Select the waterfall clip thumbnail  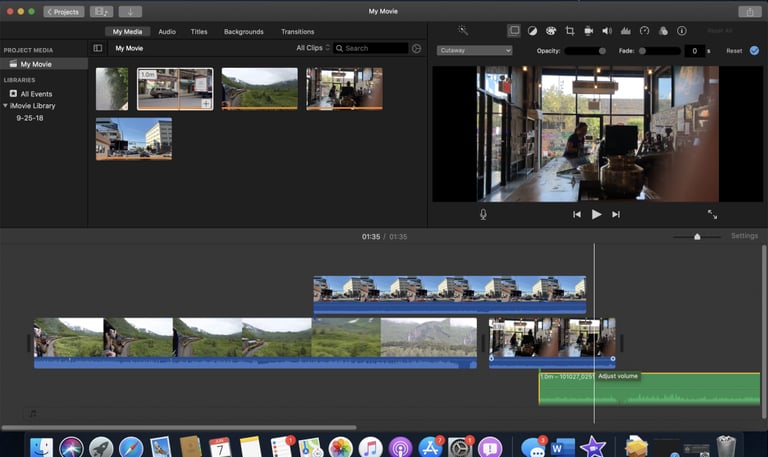click(112, 89)
